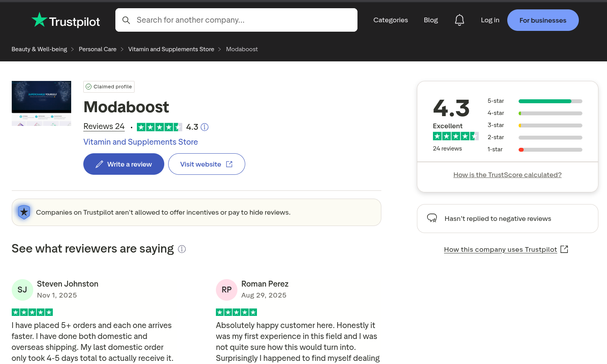Screen dimensions: 607x364
Task: Click the 4-star rating progress bar
Action: click(550, 113)
